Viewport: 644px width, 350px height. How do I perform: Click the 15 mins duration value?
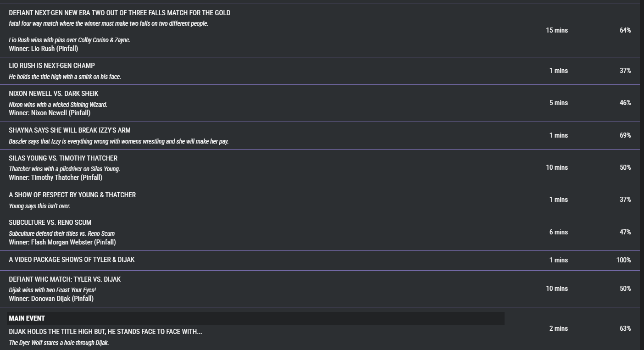coord(556,30)
